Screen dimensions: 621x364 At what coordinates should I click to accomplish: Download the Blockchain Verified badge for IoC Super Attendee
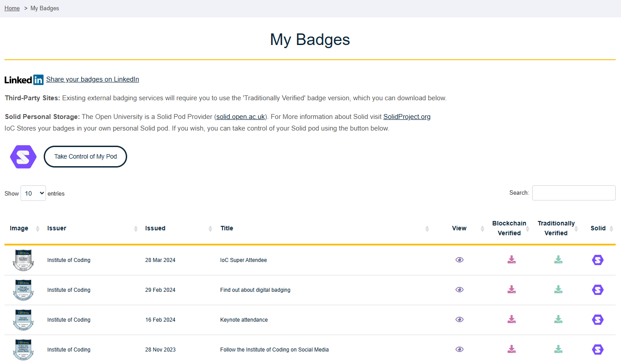point(511,260)
